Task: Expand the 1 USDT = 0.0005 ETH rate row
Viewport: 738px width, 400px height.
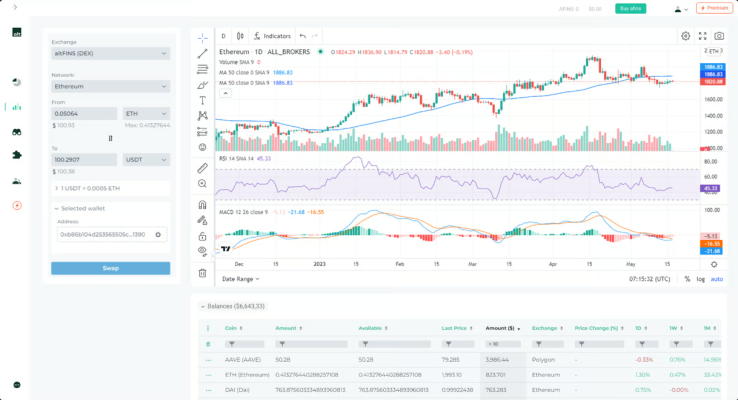Action: (x=111, y=188)
